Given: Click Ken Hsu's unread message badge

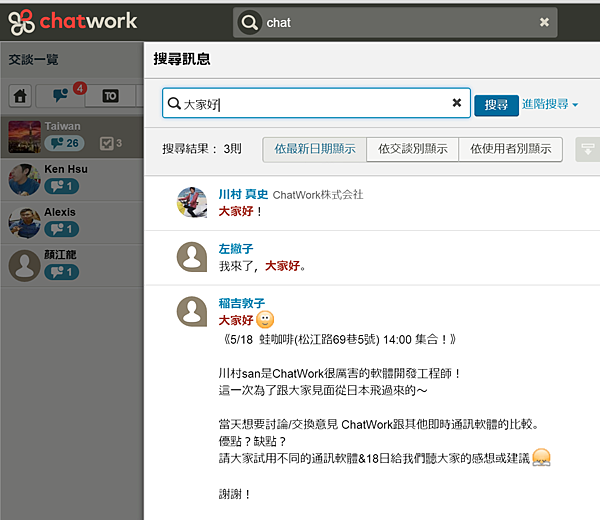Looking at the screenshot, I should click(x=62, y=186).
